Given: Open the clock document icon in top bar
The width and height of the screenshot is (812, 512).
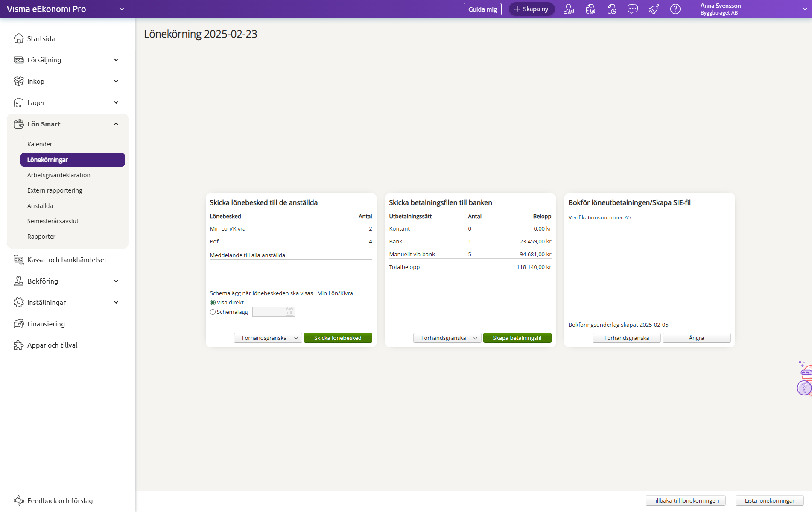Looking at the screenshot, I should tap(612, 9).
